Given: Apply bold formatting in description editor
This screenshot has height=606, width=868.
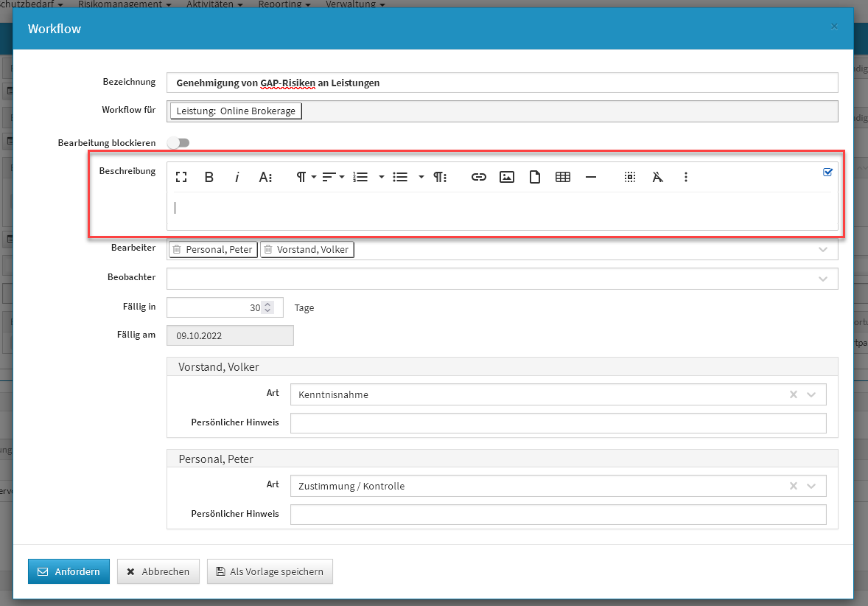Looking at the screenshot, I should 209,177.
